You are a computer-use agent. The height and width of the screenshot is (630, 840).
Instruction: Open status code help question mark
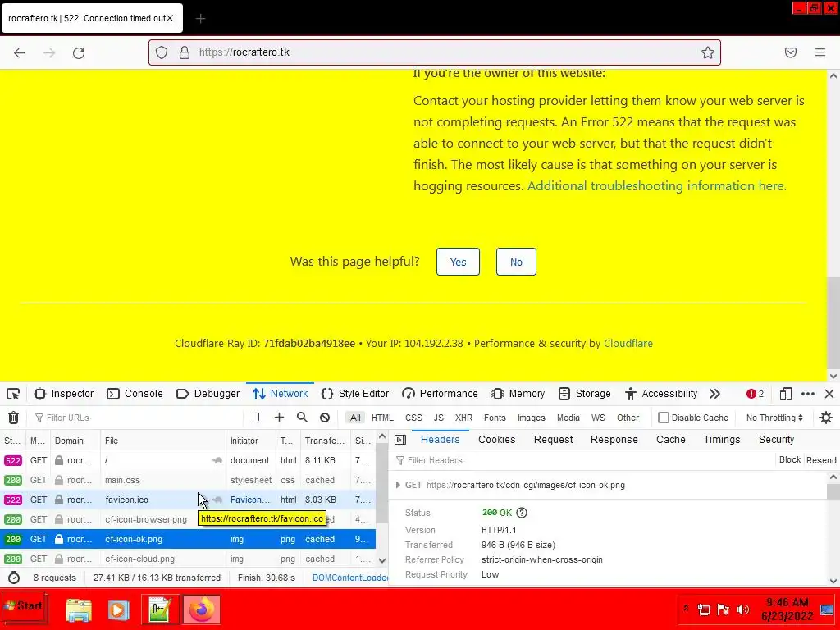pyautogui.click(x=521, y=513)
